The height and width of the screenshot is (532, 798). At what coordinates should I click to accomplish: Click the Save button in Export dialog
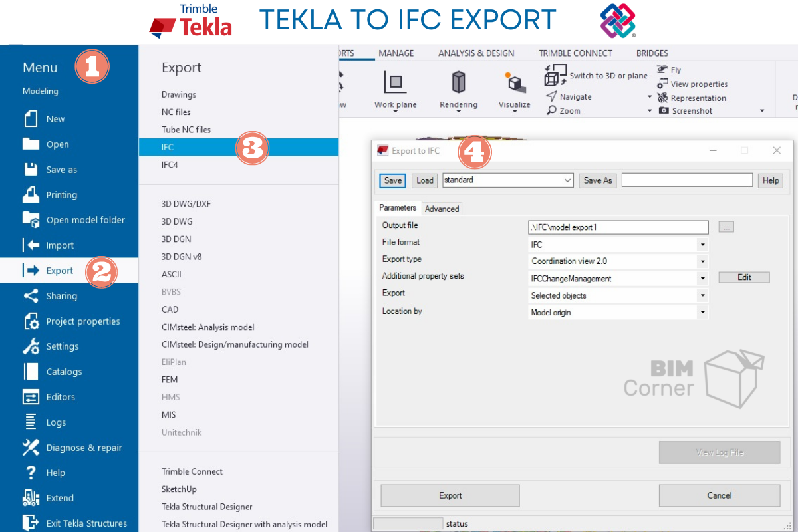coord(393,180)
